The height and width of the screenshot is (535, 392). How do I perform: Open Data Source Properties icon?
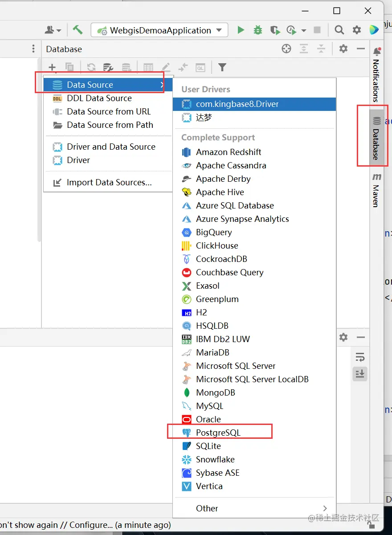(x=108, y=67)
